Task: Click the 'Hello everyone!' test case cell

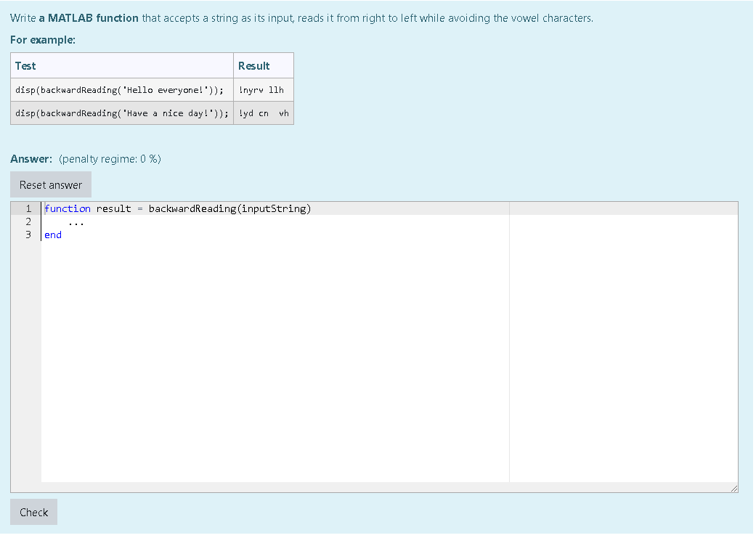Action: pos(119,89)
